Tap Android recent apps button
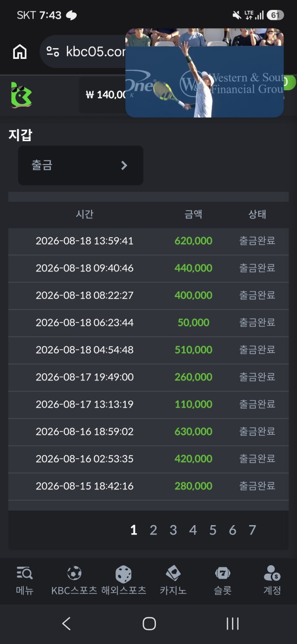This screenshot has height=644, width=297. [x=233, y=624]
